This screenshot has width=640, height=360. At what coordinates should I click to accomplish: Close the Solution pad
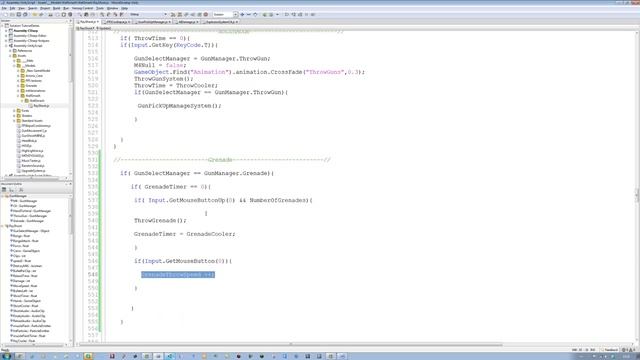click(x=71, y=20)
